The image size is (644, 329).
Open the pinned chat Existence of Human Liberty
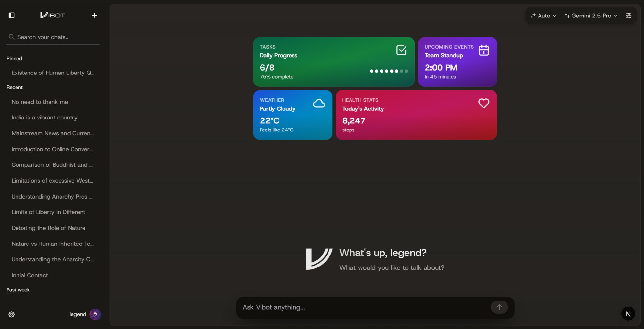pos(53,73)
